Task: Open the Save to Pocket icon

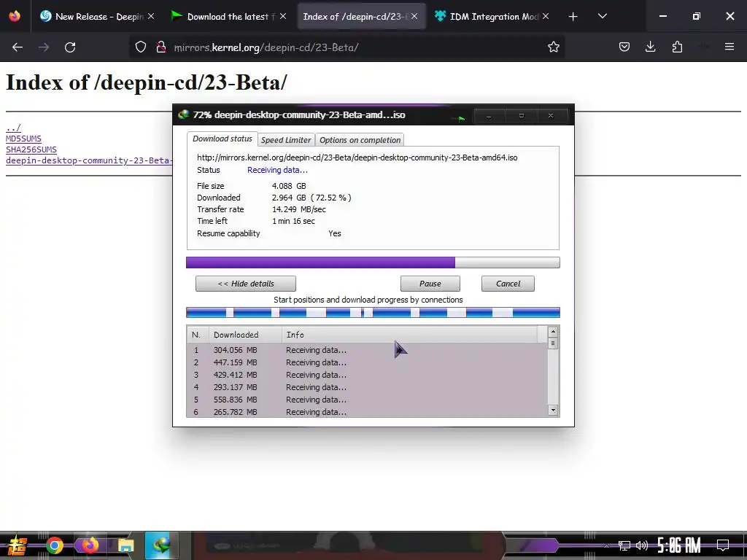Action: click(624, 47)
